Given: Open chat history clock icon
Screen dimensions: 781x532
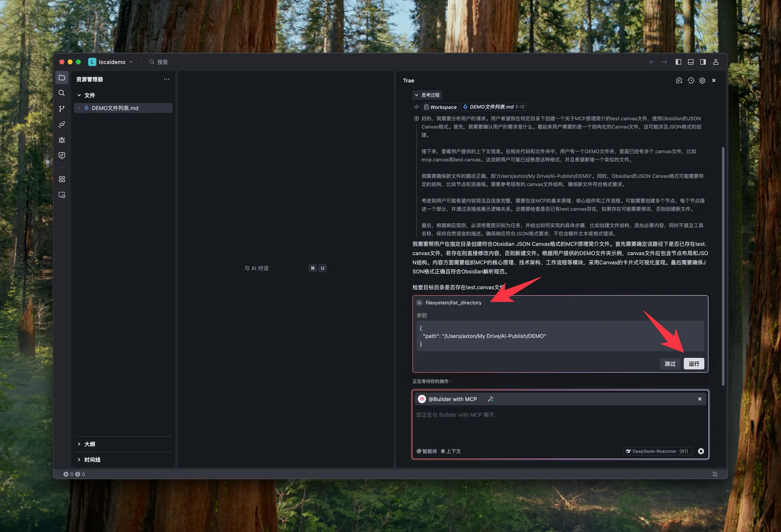Looking at the screenshot, I should pyautogui.click(x=691, y=80).
